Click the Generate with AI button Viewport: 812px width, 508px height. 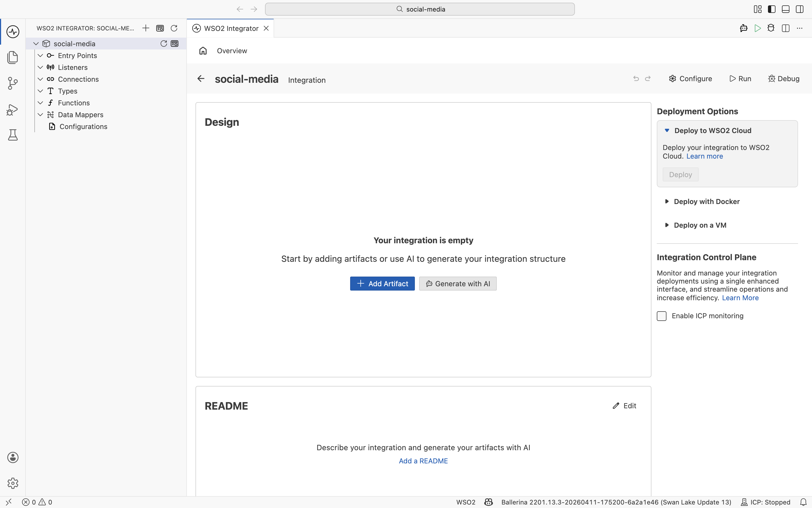pos(458,284)
